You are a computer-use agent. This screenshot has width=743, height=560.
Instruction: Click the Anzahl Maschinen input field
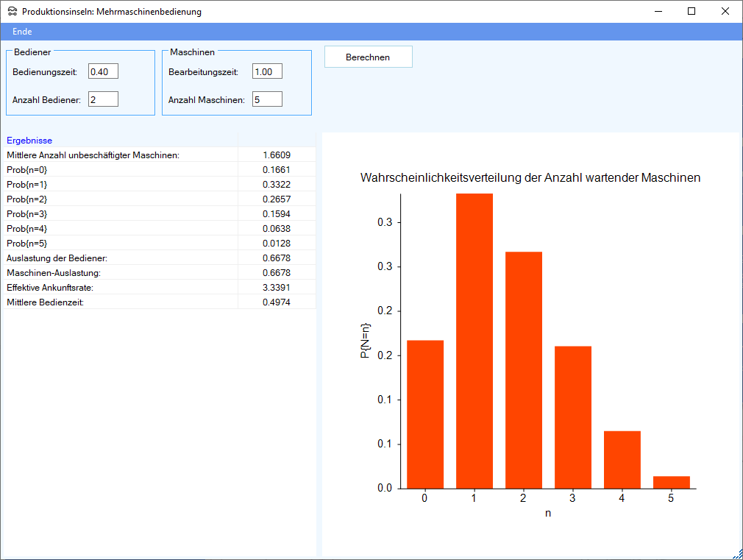(267, 99)
